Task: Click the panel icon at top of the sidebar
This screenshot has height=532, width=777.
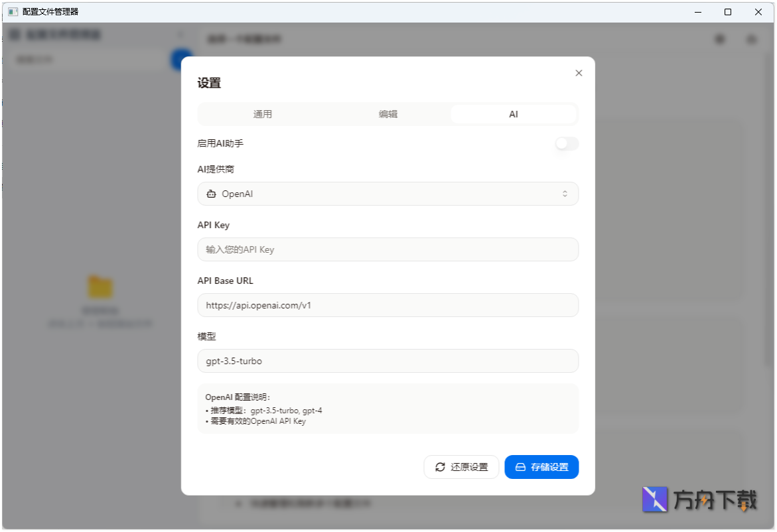Action: [14, 35]
